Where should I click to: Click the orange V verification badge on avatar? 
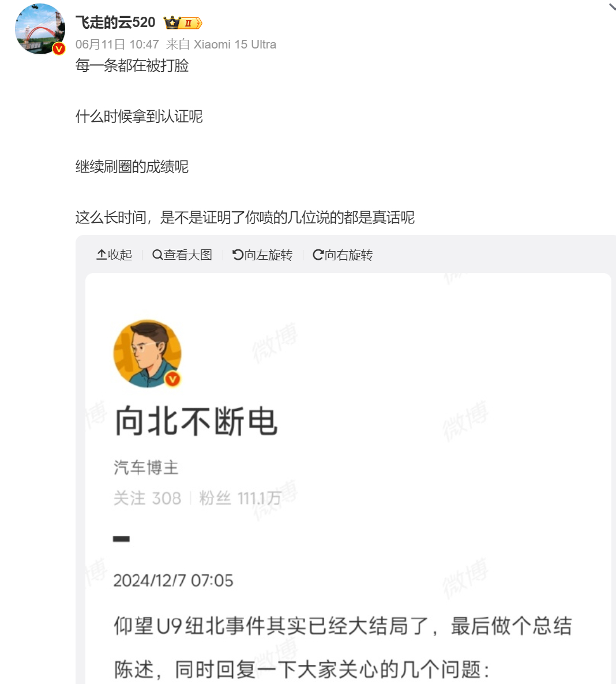pos(59,49)
